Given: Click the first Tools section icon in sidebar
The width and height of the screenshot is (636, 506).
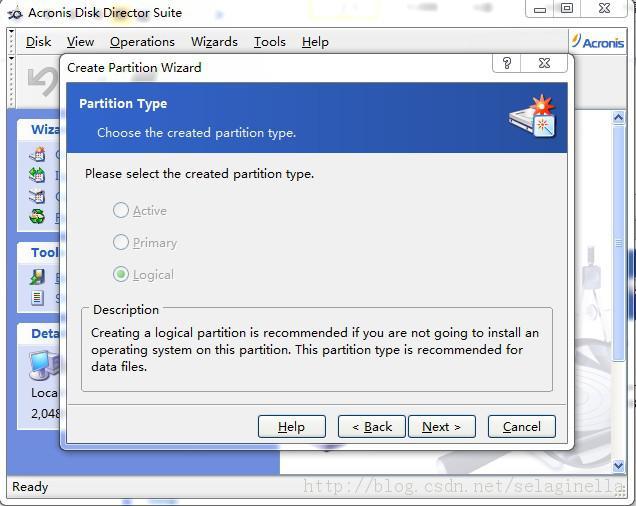Looking at the screenshot, I should tap(37, 277).
